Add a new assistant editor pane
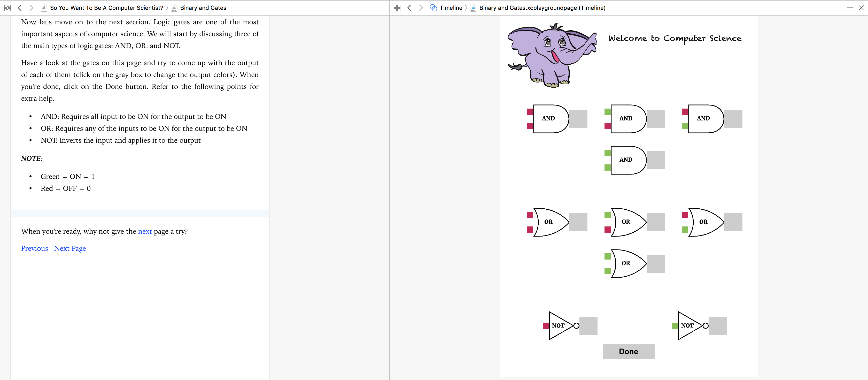The image size is (868, 380). (849, 8)
